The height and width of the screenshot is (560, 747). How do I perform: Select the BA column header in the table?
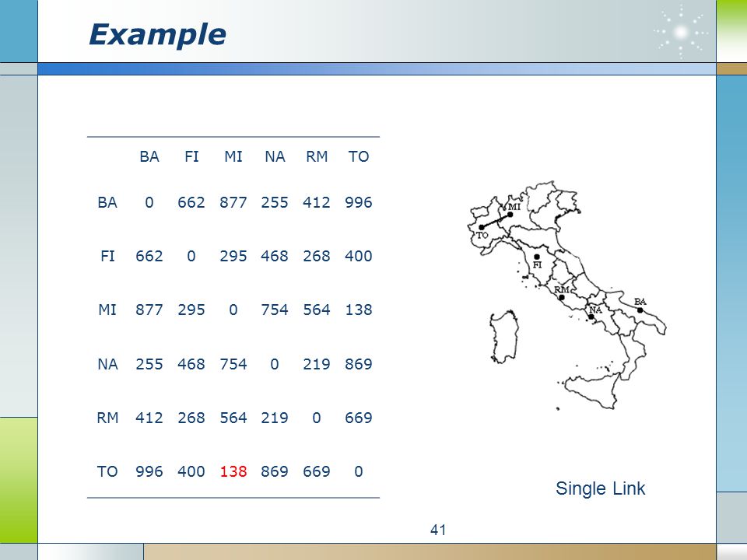point(149,156)
